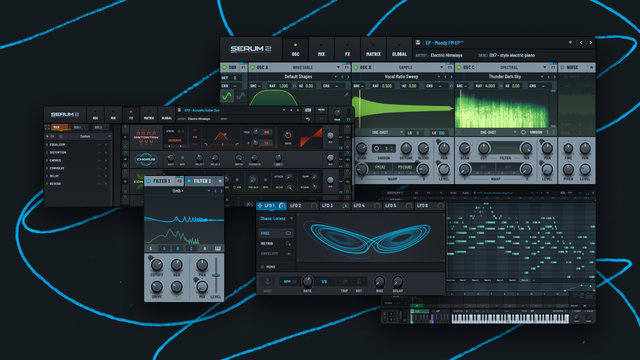Toggle OSC B power LED

[x=356, y=67]
